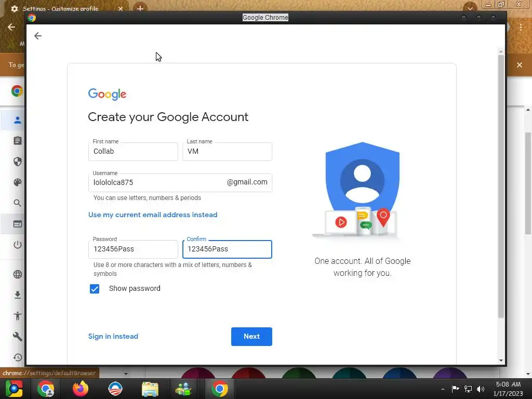
Task: Open Chrome three-dot menu in background window
Action: coord(521,27)
